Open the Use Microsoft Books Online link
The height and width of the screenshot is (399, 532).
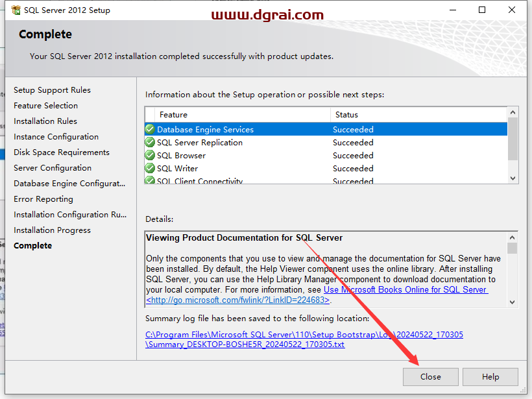405,290
